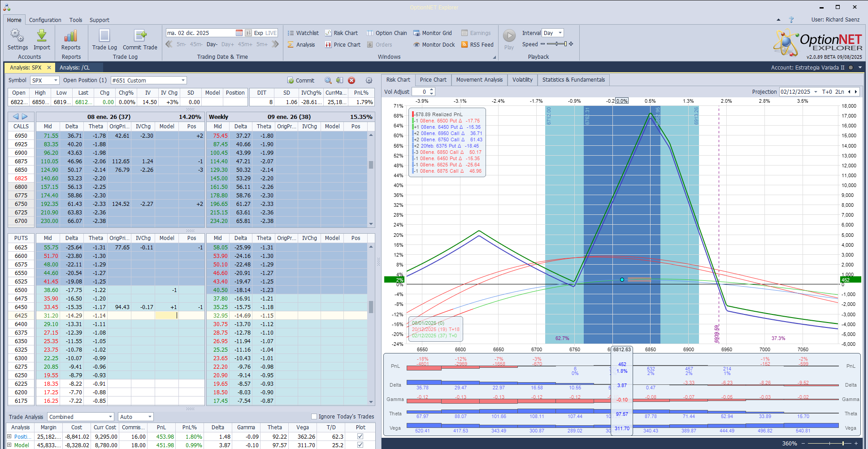Screen dimensions: 868x449
Task: Open the Risk Chart window from ribbon
Action: click(x=342, y=33)
